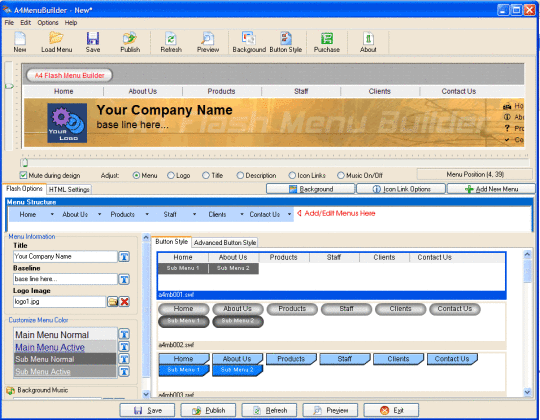
Task: Select the a4mb003.swf blue button style
Action: pos(332,374)
